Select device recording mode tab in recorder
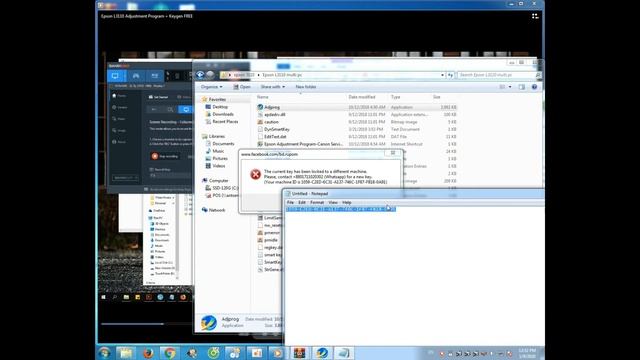 155,76
